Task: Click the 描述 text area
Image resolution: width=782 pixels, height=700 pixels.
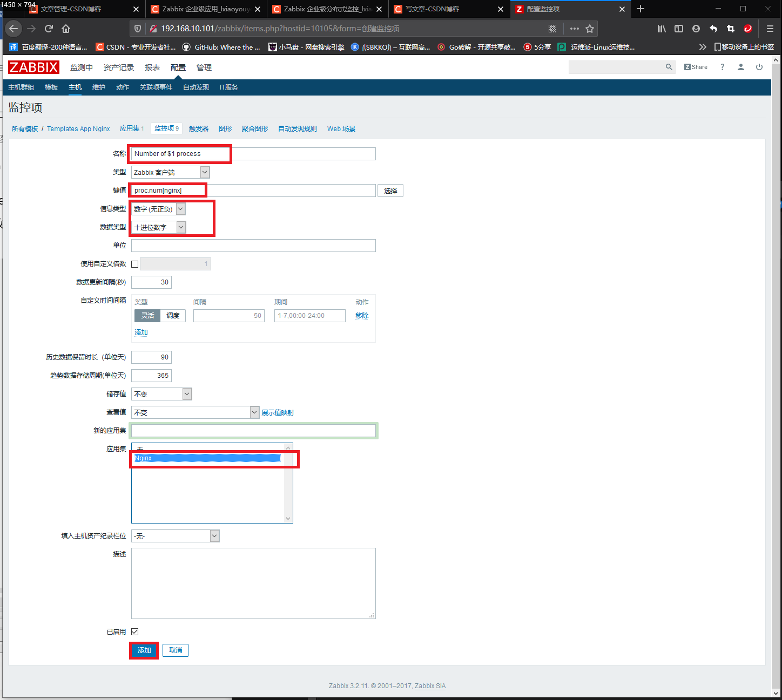Action: pyautogui.click(x=253, y=583)
